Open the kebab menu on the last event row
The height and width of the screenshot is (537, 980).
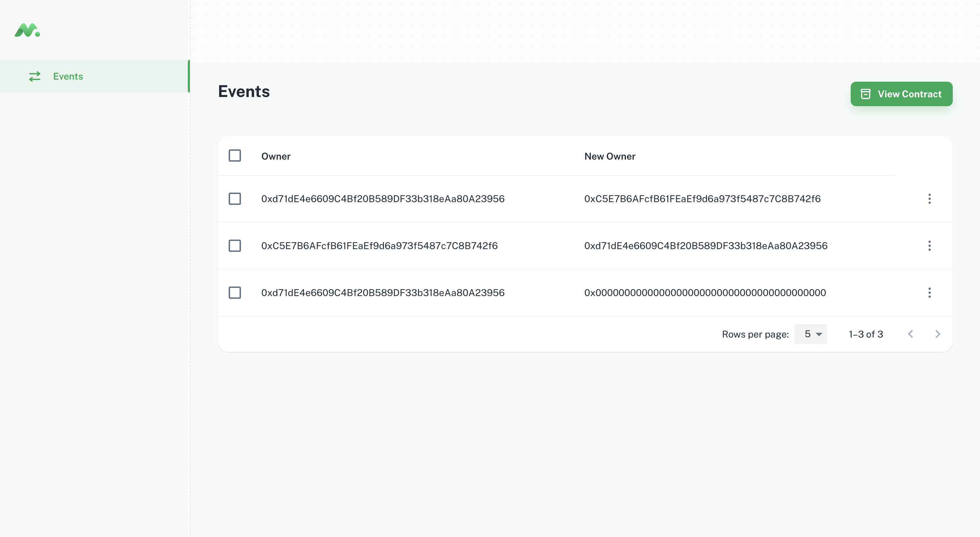(x=930, y=293)
